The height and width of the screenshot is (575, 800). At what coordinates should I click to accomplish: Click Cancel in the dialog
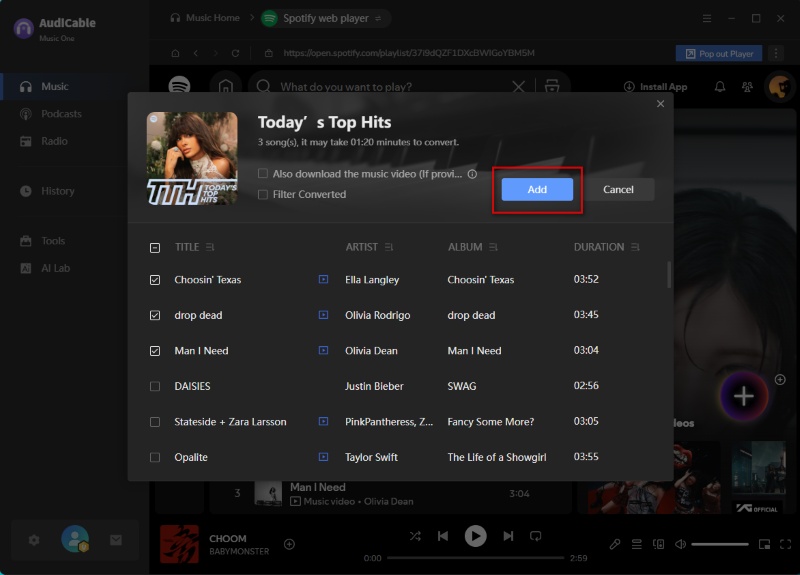(618, 189)
